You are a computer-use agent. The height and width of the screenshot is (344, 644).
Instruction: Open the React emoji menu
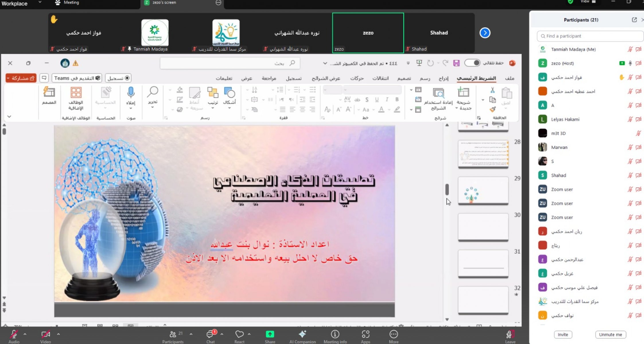point(239,334)
